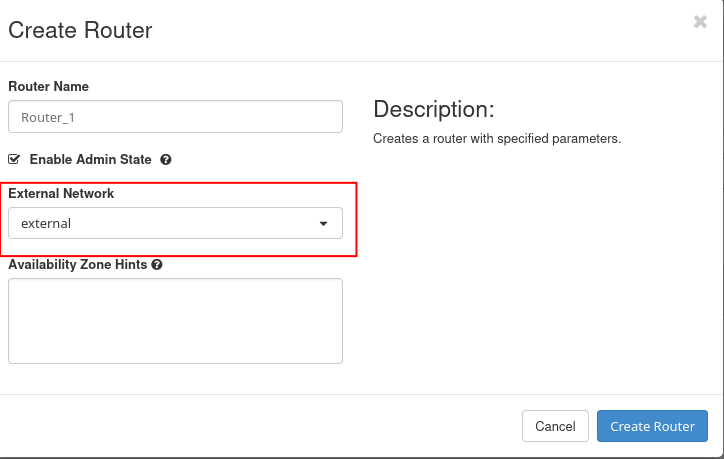Click the Router Name field label
The image size is (724, 459).
point(48,87)
